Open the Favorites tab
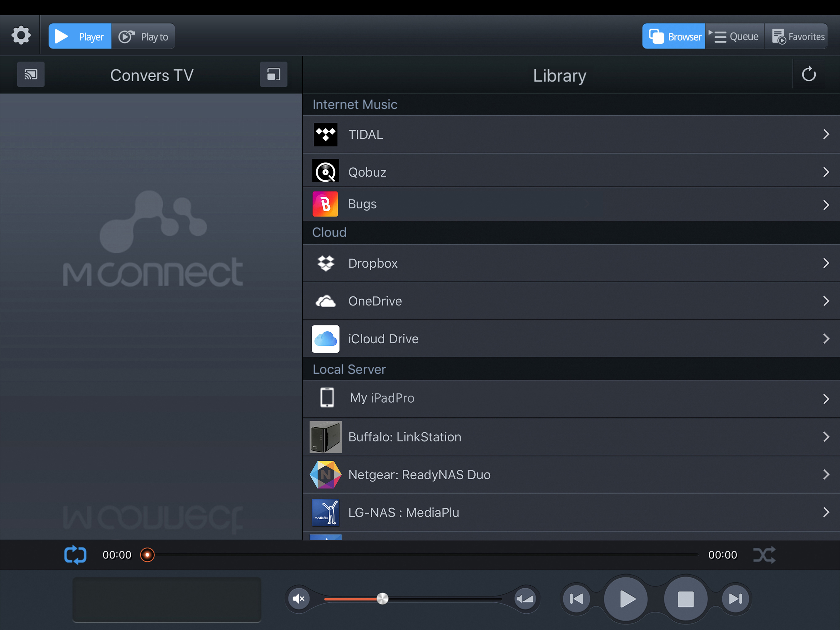This screenshot has width=840, height=630. [x=797, y=37]
